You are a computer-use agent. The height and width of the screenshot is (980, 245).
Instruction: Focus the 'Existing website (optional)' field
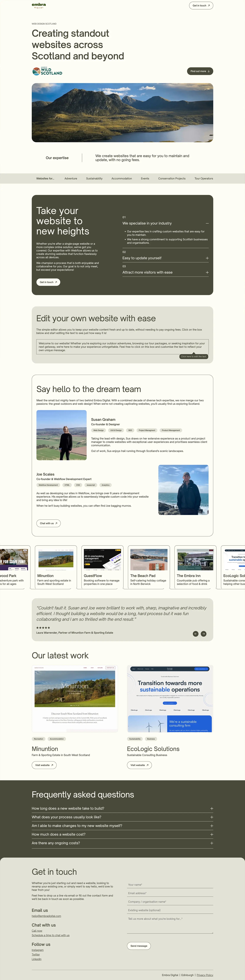[x=170, y=910]
